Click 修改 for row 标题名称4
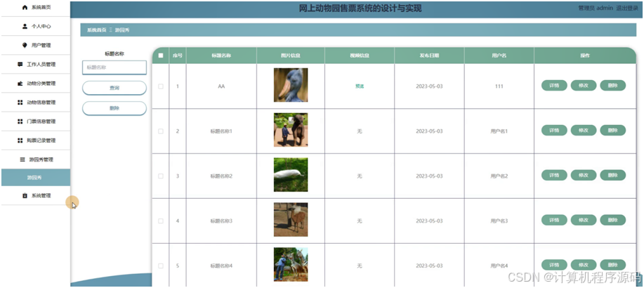The height and width of the screenshot is (288, 644). point(584,265)
